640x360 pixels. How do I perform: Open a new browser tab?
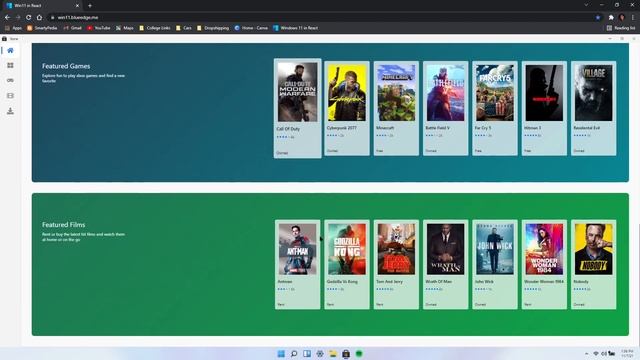pos(90,6)
